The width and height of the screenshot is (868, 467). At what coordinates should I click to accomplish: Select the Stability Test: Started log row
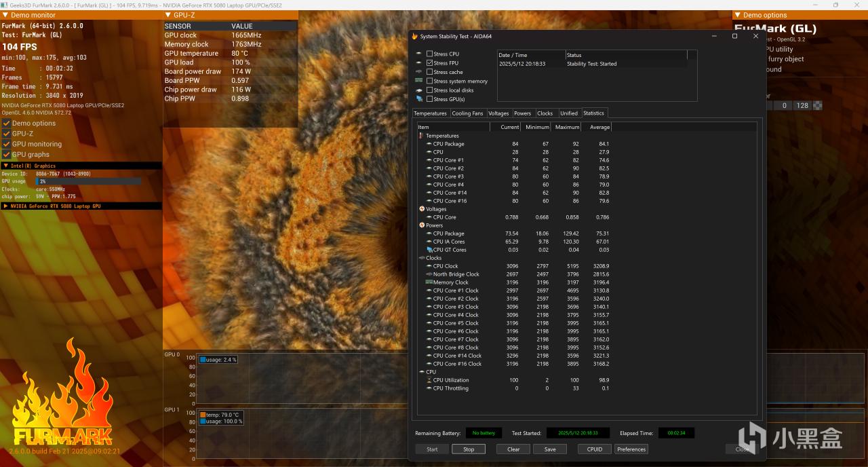(592, 64)
